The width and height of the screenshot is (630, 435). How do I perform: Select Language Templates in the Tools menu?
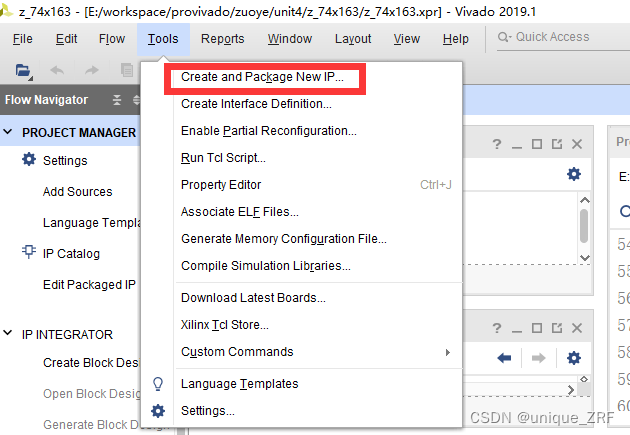click(239, 384)
